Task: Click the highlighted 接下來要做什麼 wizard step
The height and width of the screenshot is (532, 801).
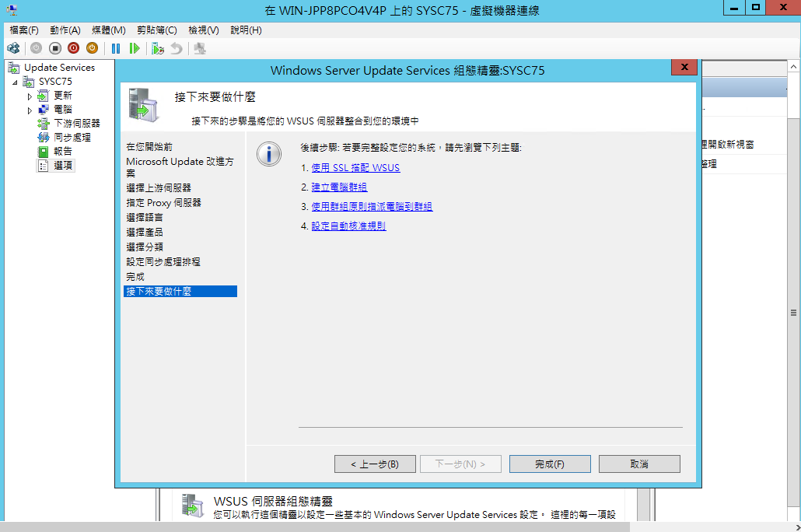Action: [180, 292]
